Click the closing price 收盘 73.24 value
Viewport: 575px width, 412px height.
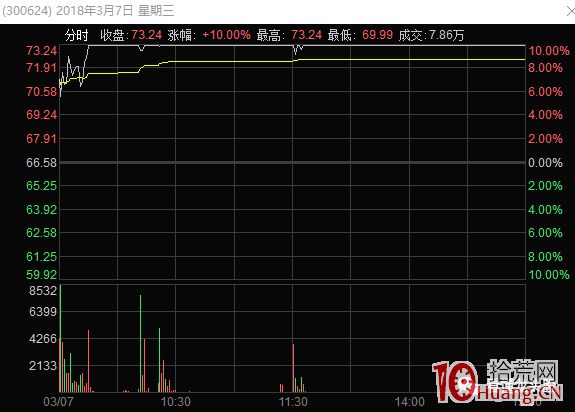tap(146, 35)
